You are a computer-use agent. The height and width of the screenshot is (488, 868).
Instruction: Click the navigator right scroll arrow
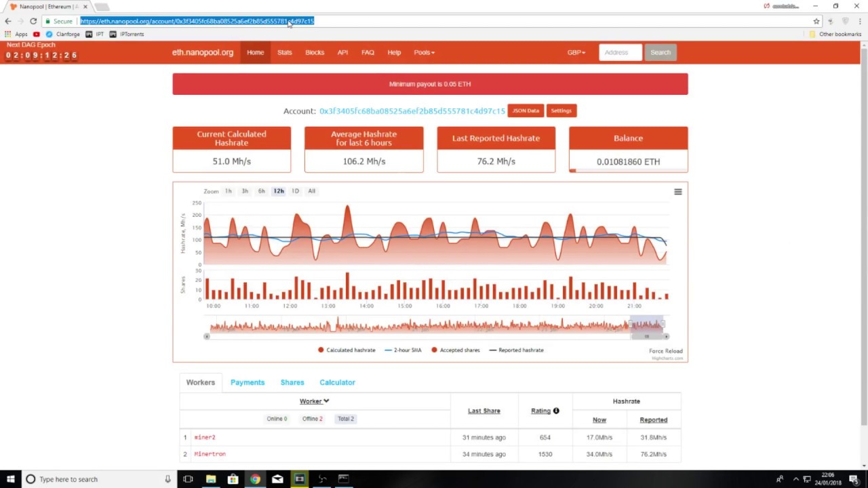point(667,336)
